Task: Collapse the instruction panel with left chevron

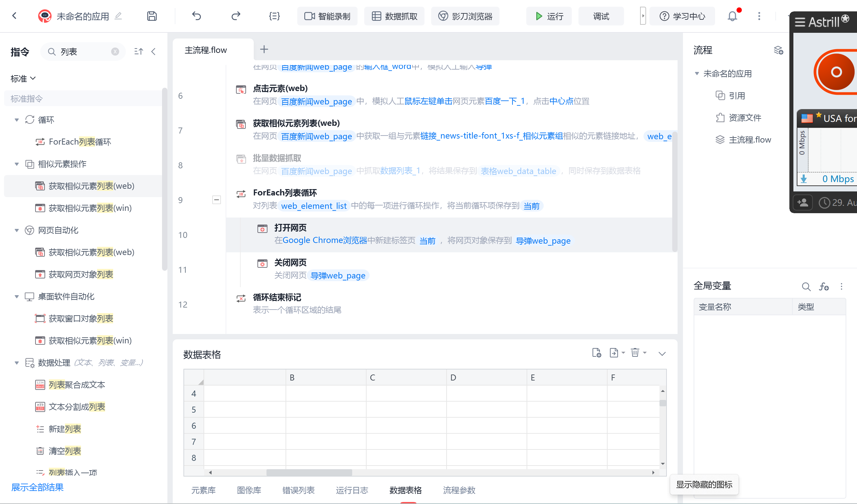Action: coord(153,51)
